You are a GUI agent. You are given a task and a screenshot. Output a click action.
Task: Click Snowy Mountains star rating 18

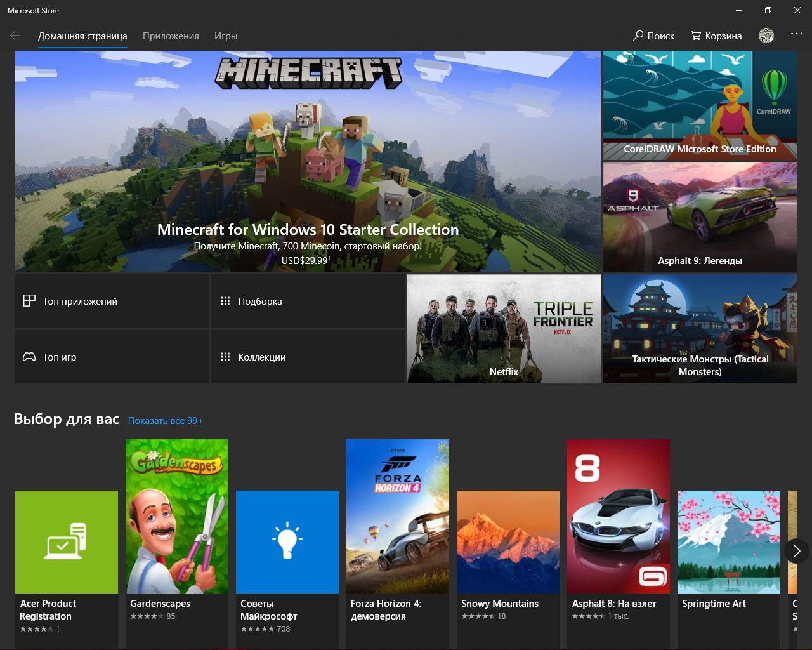click(483, 616)
